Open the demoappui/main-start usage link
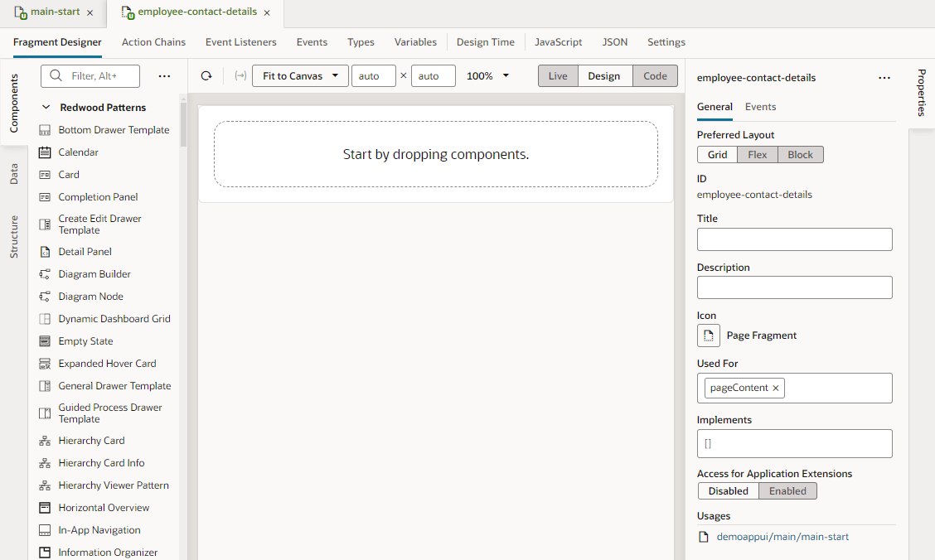 tap(782, 536)
